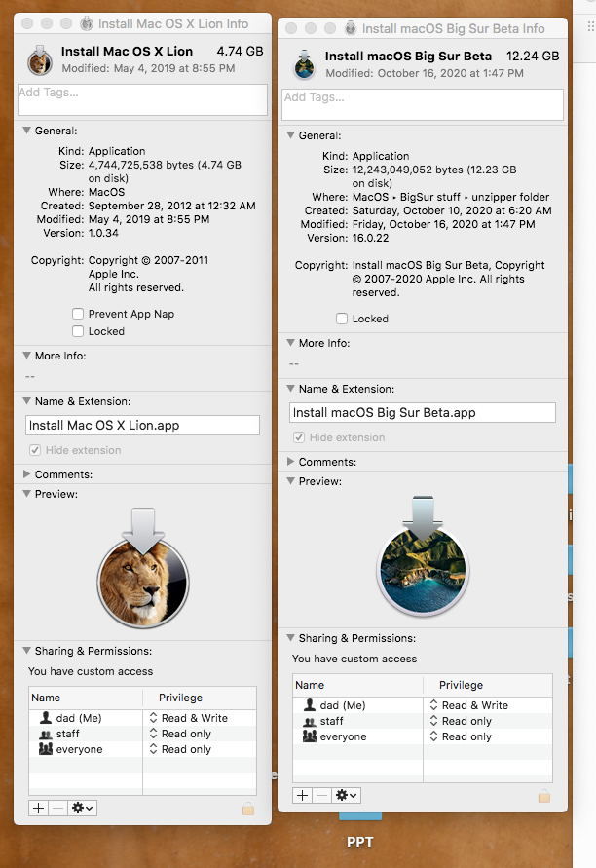Change dad (Me) privilege in Big Sur window

click(x=468, y=705)
